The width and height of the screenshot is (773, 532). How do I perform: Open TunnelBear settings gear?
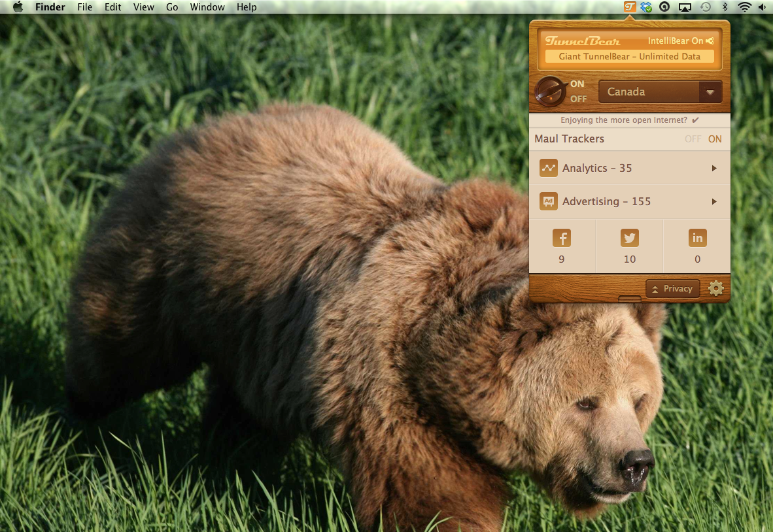click(x=716, y=288)
